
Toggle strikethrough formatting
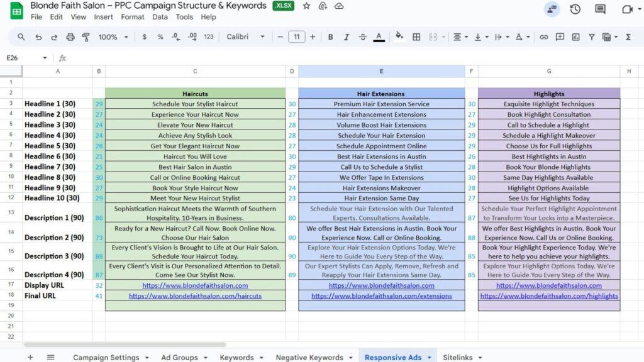pos(362,37)
